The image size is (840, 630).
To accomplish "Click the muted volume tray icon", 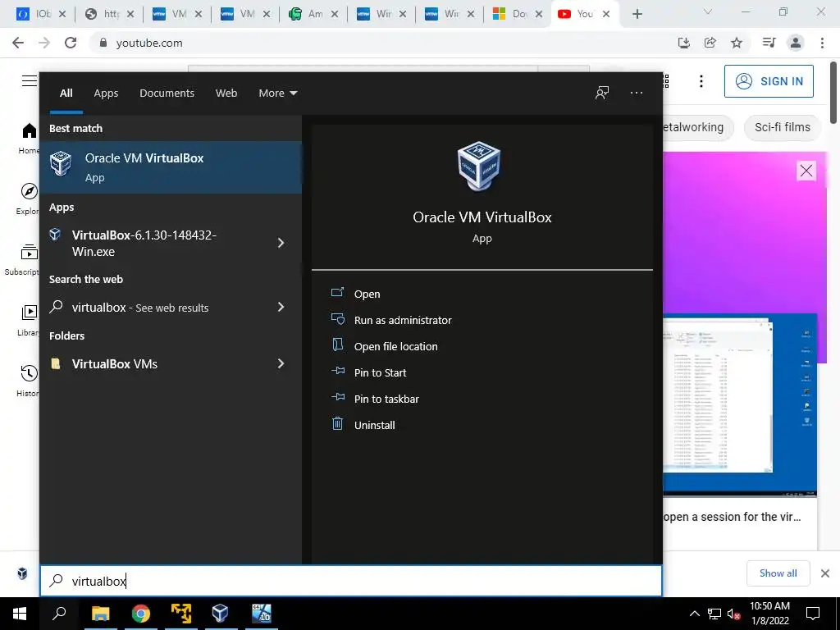I will pyautogui.click(x=734, y=614).
